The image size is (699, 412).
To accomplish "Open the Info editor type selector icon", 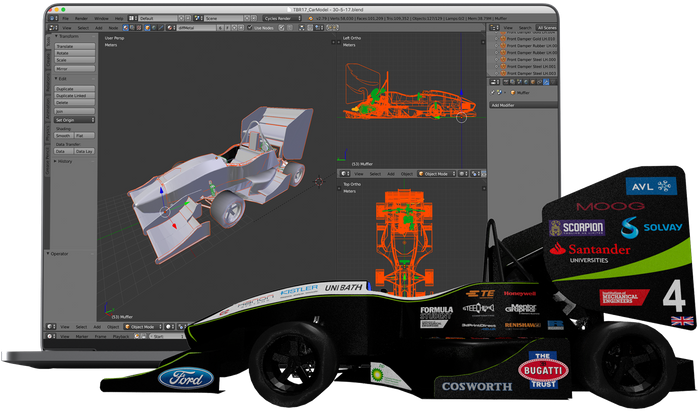I will click(x=53, y=18).
